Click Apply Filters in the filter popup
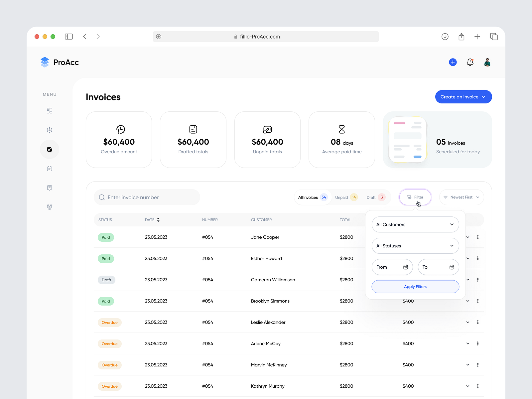532x399 pixels. tap(415, 286)
